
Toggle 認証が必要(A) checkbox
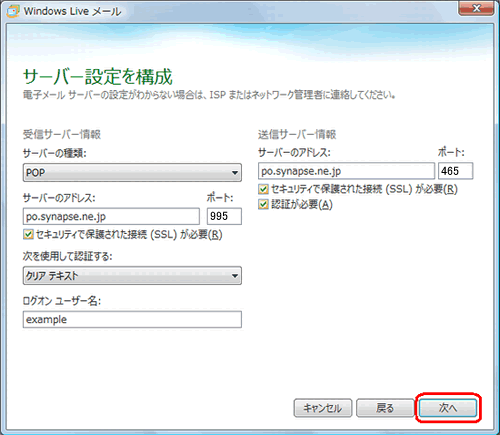pos(263,204)
